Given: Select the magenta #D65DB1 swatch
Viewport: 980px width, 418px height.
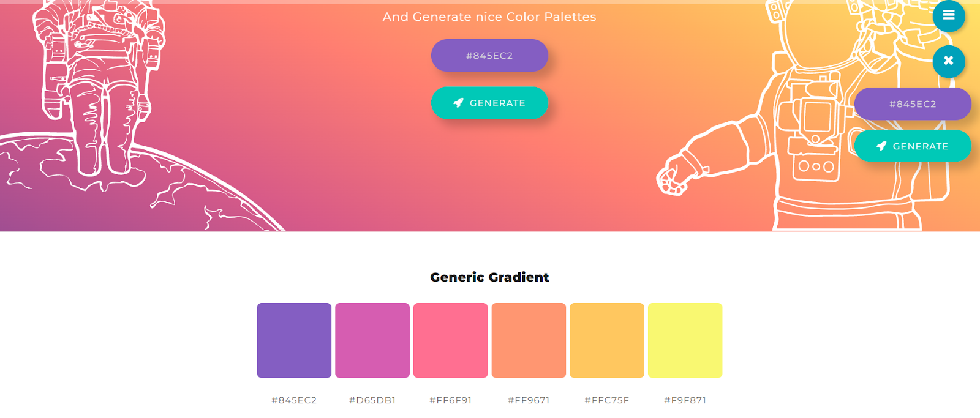Looking at the screenshot, I should (x=372, y=340).
